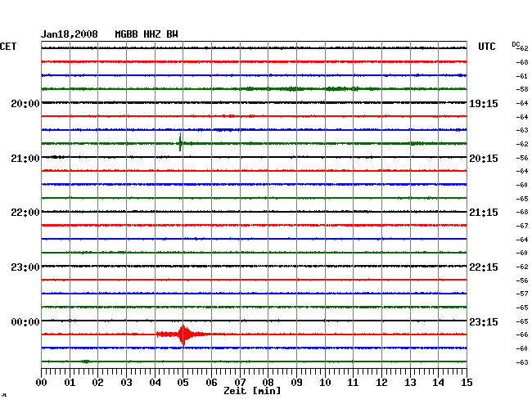Select the 23:00 CET time label

[25, 267]
